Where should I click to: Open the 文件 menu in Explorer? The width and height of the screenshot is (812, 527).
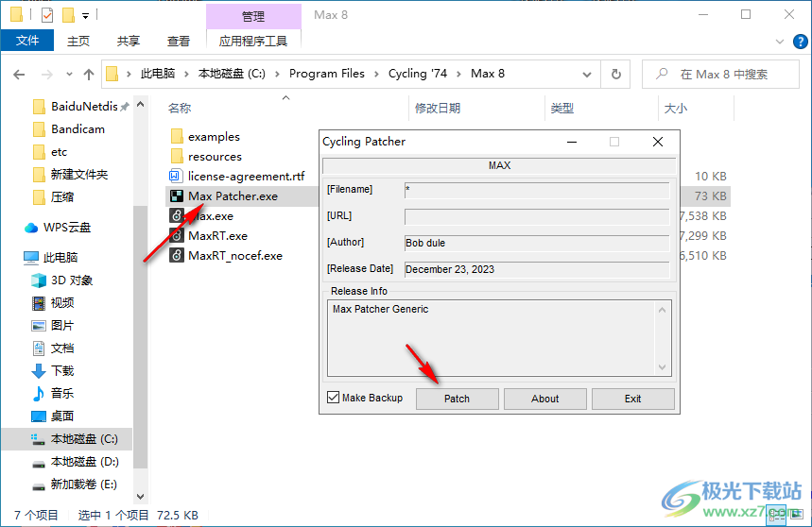click(x=26, y=41)
